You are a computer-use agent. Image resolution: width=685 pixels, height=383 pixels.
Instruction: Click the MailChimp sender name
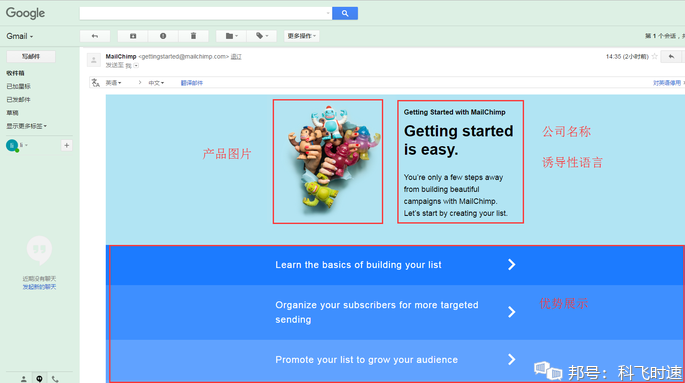(x=121, y=56)
